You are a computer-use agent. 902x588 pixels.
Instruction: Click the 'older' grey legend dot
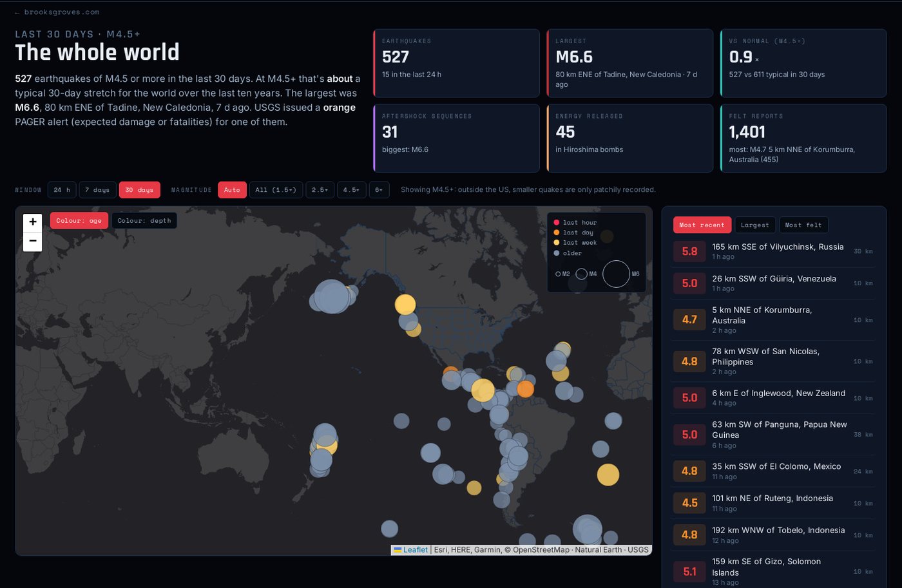coord(557,253)
